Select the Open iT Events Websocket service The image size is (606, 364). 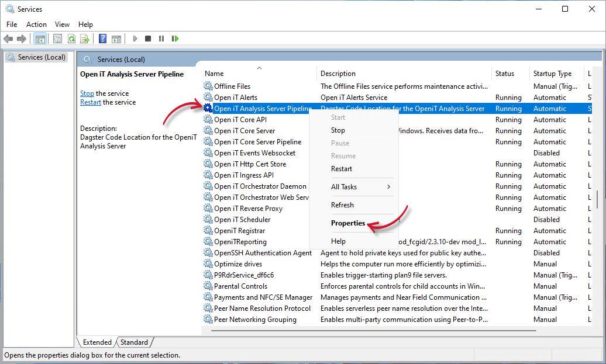(x=254, y=153)
